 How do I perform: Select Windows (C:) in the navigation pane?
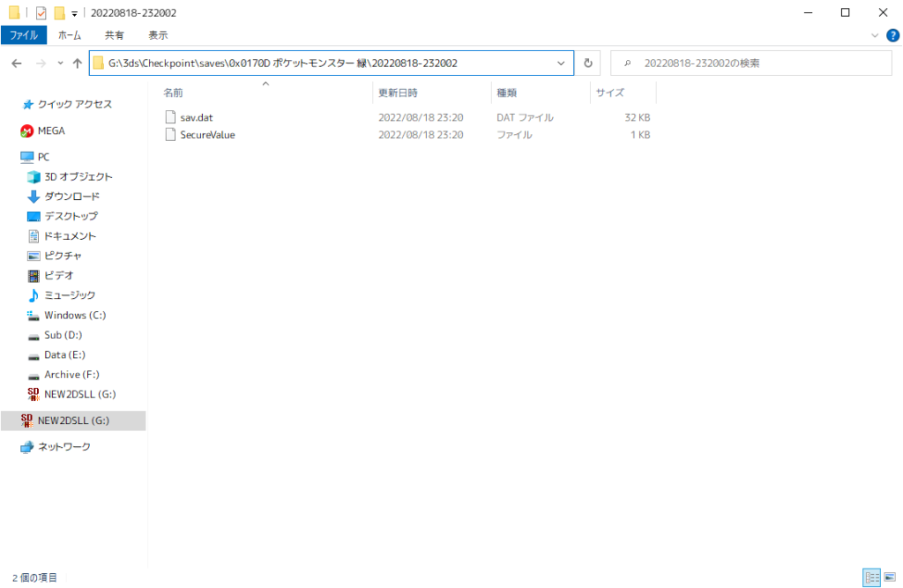click(x=75, y=315)
